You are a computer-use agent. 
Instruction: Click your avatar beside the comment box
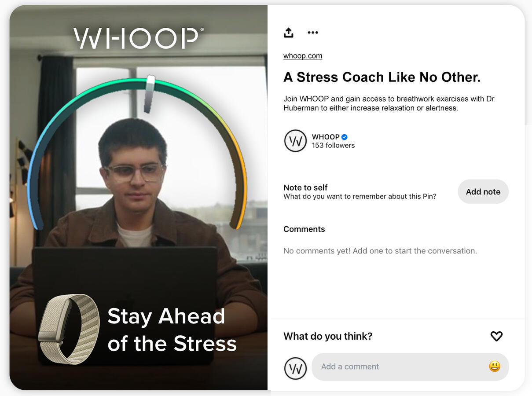point(295,369)
